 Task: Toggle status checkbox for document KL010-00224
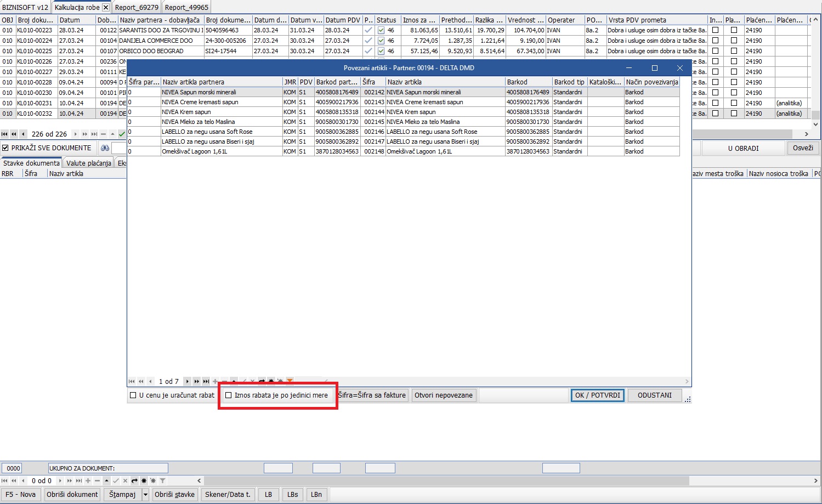tap(381, 41)
